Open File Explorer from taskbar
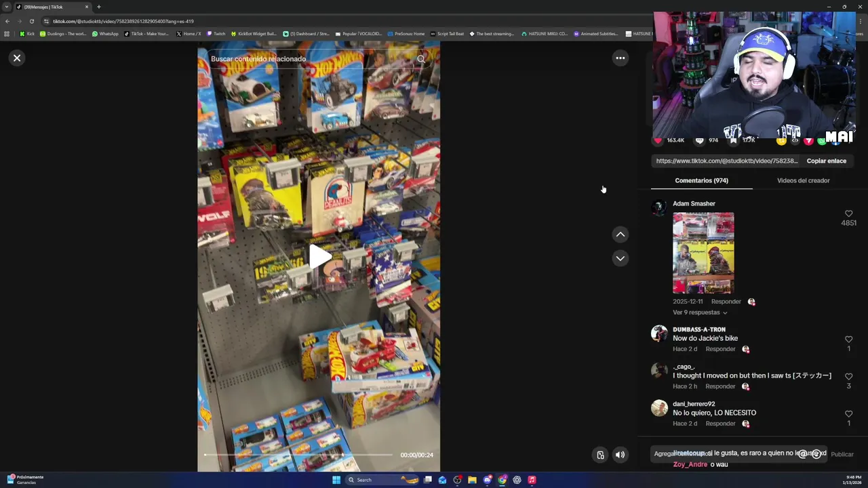 point(472,480)
